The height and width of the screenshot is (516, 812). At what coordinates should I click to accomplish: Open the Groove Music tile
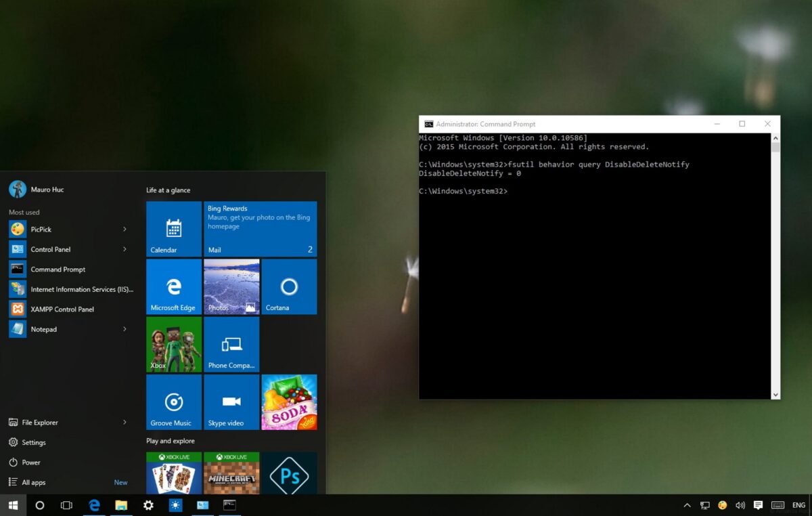coord(174,402)
